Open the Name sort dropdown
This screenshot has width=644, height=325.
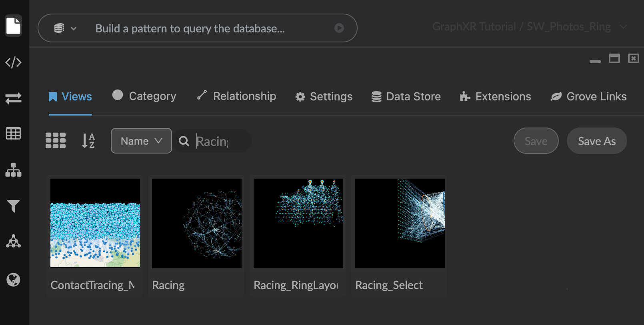pos(141,141)
